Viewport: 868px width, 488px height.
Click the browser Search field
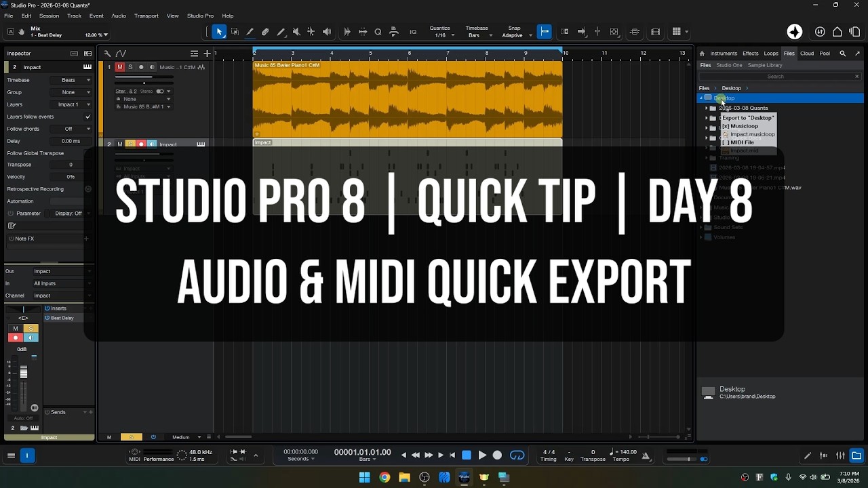tap(780, 77)
